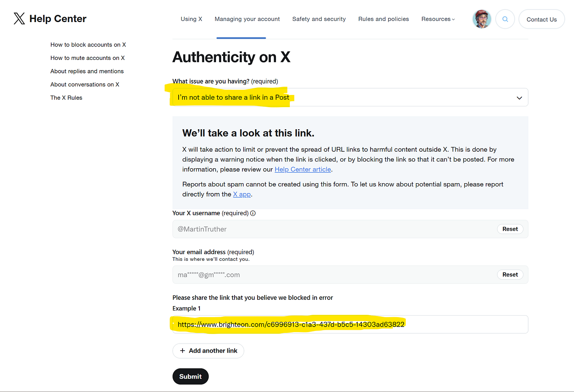
Task: Click 'Please share the link' label
Action: [253, 297]
